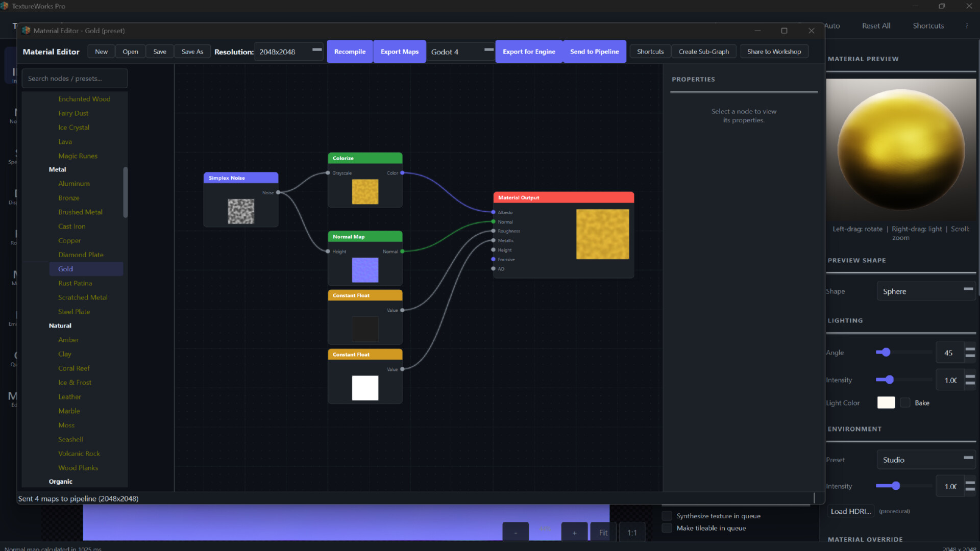This screenshot has width=980, height=551.
Task: Open Shortcuts in the top-right menu area
Action: pos(928,26)
